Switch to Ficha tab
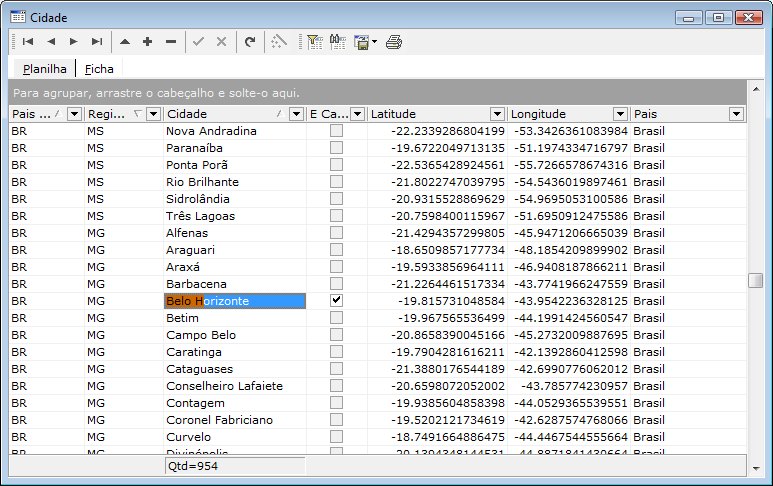This screenshot has width=773, height=486. pyautogui.click(x=99, y=69)
